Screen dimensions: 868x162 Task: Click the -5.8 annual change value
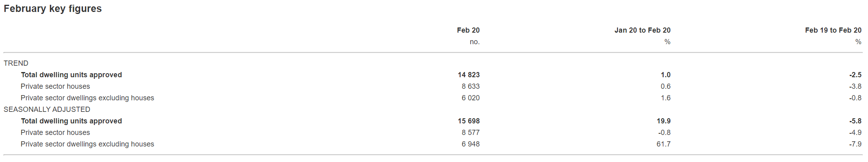pyautogui.click(x=855, y=121)
